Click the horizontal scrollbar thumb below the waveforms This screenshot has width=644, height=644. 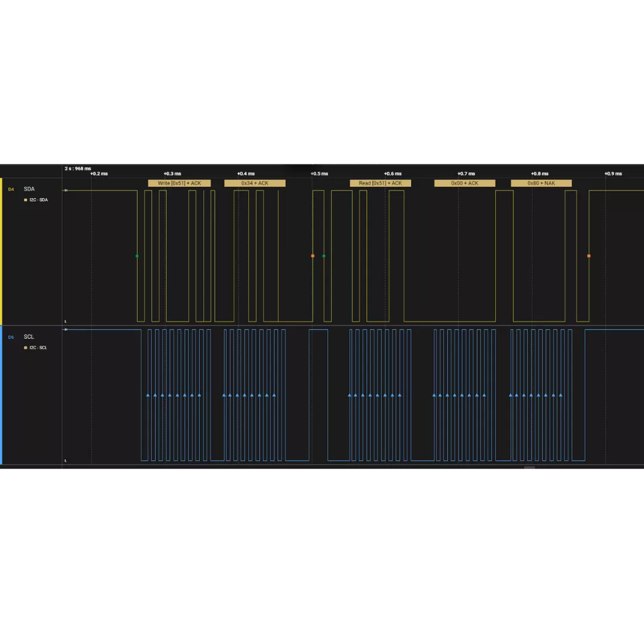[530, 469]
